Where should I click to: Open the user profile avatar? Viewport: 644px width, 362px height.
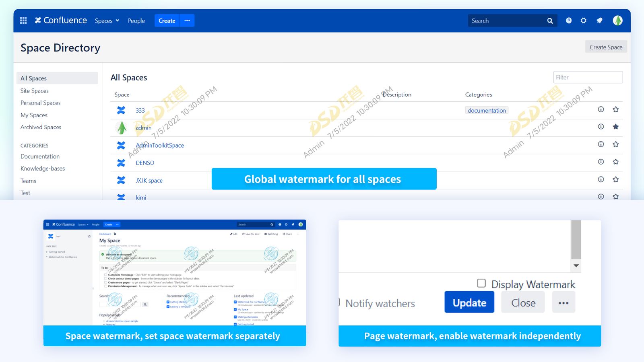tap(618, 21)
